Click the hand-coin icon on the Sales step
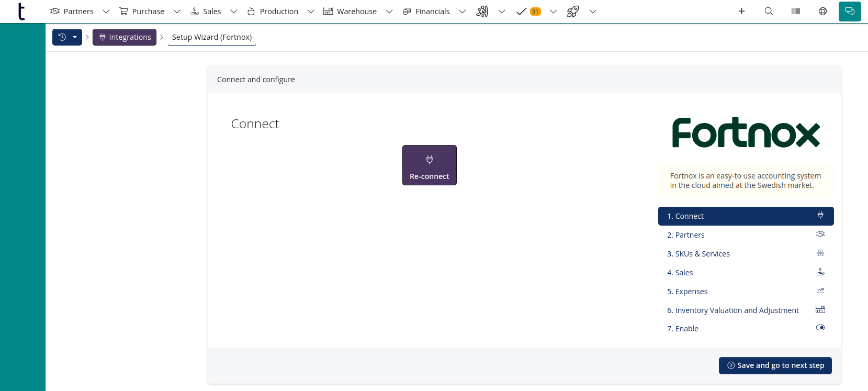The image size is (868, 391). pos(820,272)
